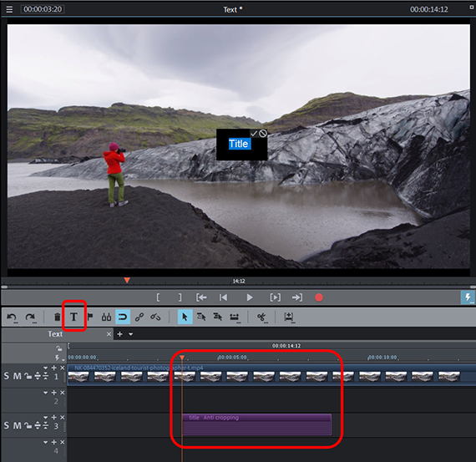
Task: Expand track 1 options arrow
Action: coord(46,368)
